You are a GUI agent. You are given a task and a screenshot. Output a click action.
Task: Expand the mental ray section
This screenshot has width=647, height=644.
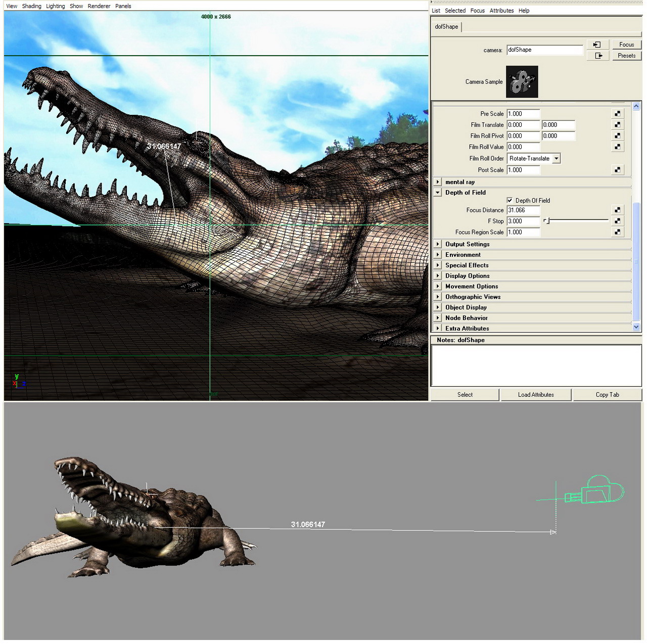pyautogui.click(x=438, y=182)
